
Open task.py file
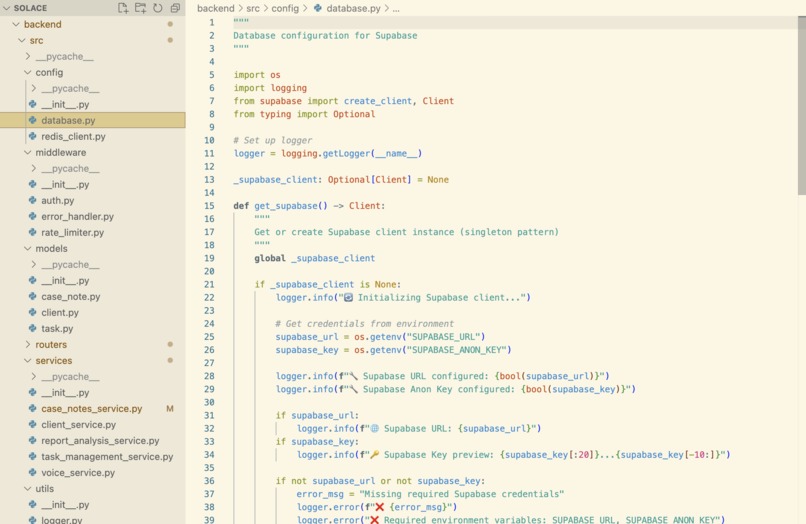pos(57,329)
